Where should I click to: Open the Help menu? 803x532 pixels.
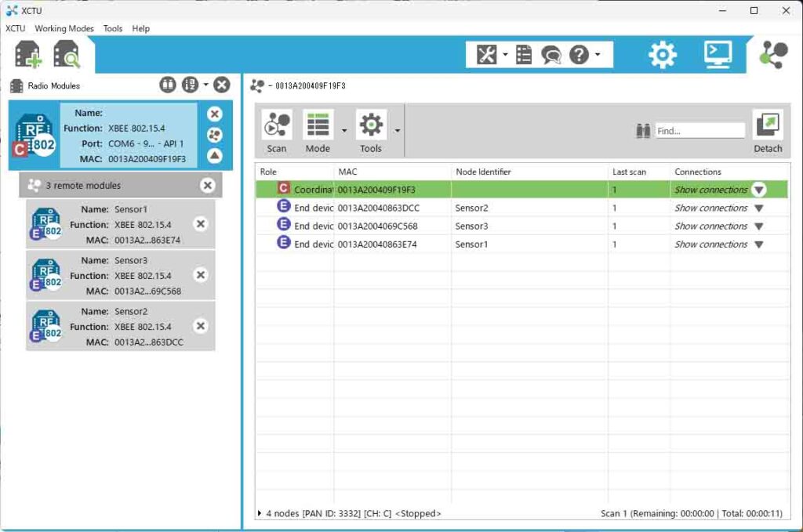click(141, 29)
